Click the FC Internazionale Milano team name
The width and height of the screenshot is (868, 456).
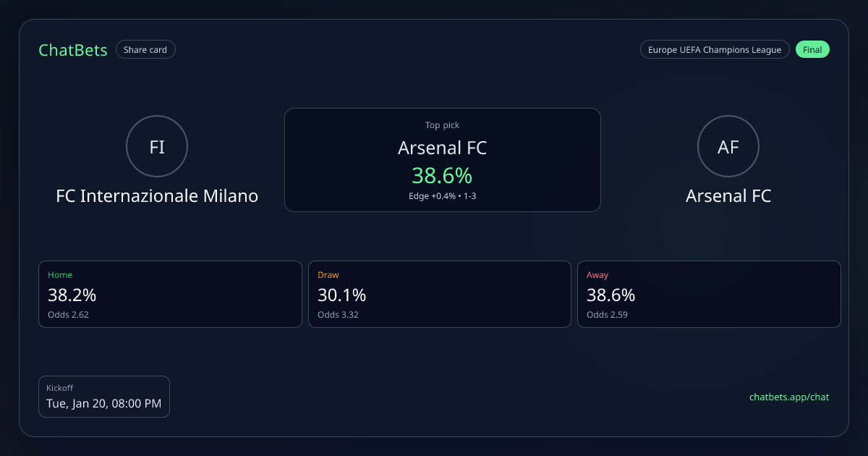(x=157, y=196)
